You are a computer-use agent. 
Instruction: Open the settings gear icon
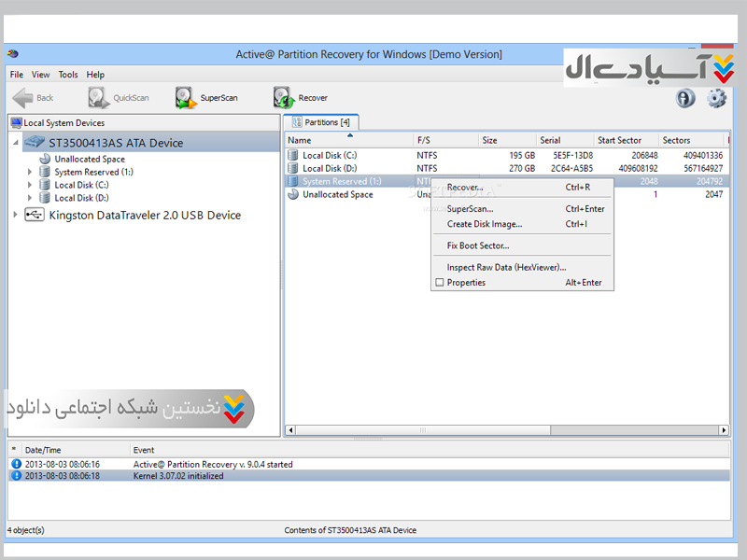click(716, 98)
